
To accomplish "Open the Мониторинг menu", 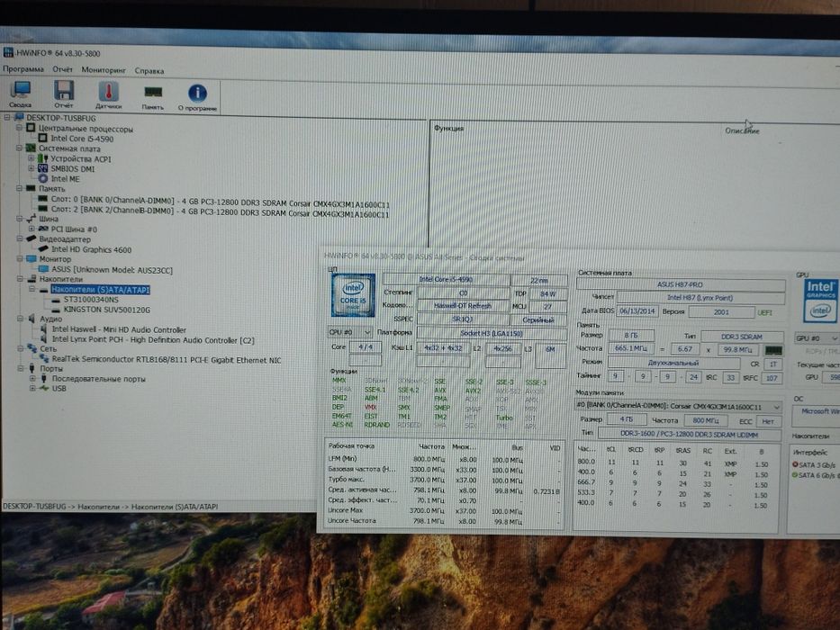I will point(104,69).
